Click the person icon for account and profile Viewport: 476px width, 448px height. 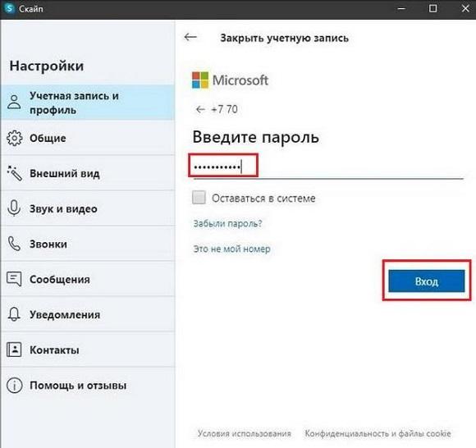(14, 102)
